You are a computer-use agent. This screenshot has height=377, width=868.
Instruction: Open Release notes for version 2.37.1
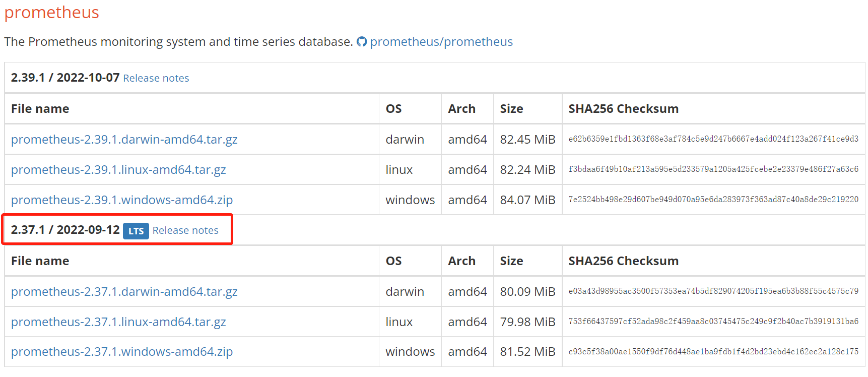point(185,230)
